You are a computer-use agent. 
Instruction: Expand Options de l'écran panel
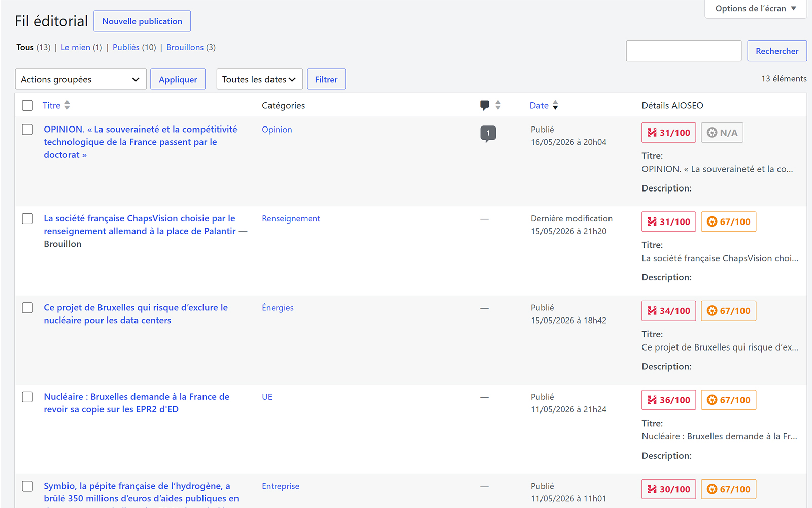(x=756, y=9)
